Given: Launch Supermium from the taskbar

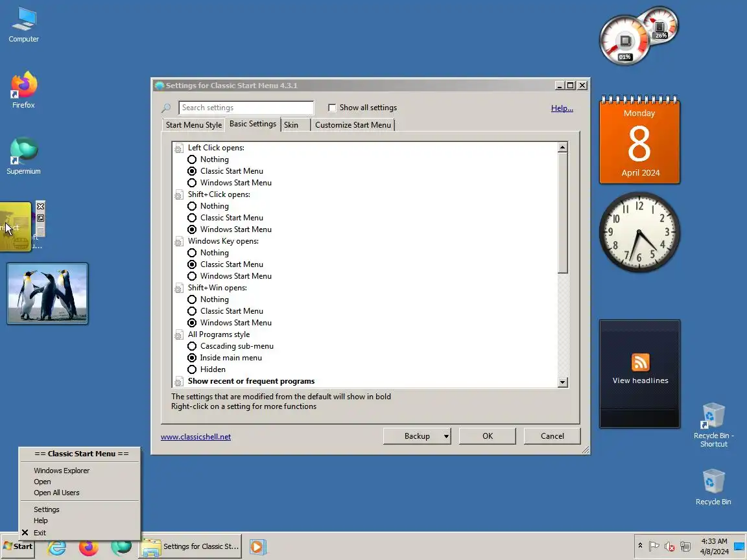Looking at the screenshot, I should [x=121, y=548].
